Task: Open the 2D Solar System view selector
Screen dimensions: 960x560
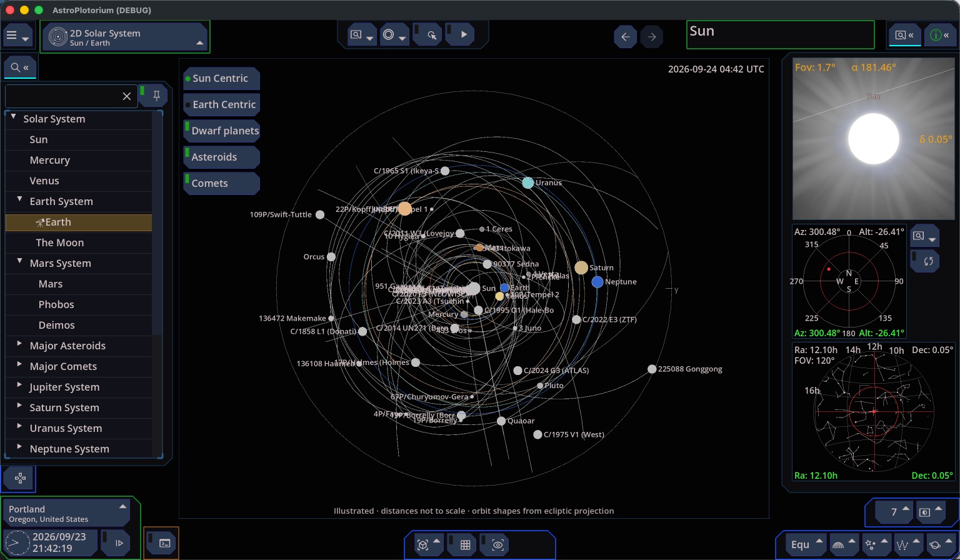Action: (126, 37)
